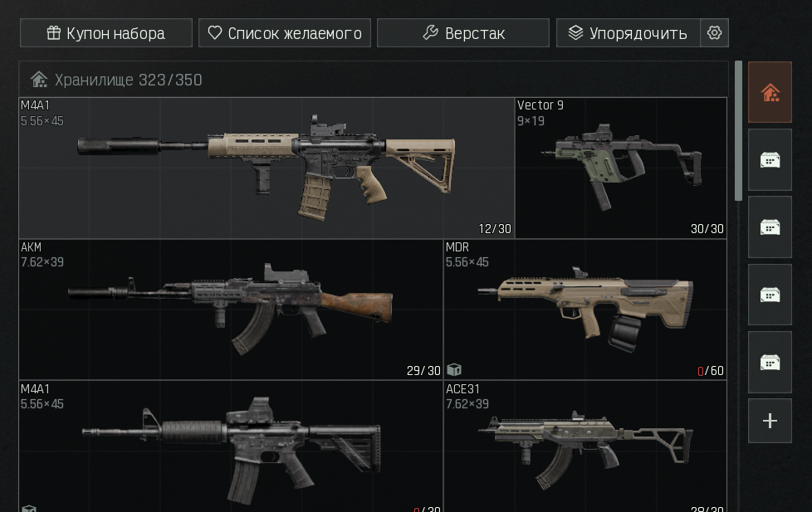The width and height of the screenshot is (812, 512).
Task: Open Список желаемого wishlist
Action: pos(285,33)
